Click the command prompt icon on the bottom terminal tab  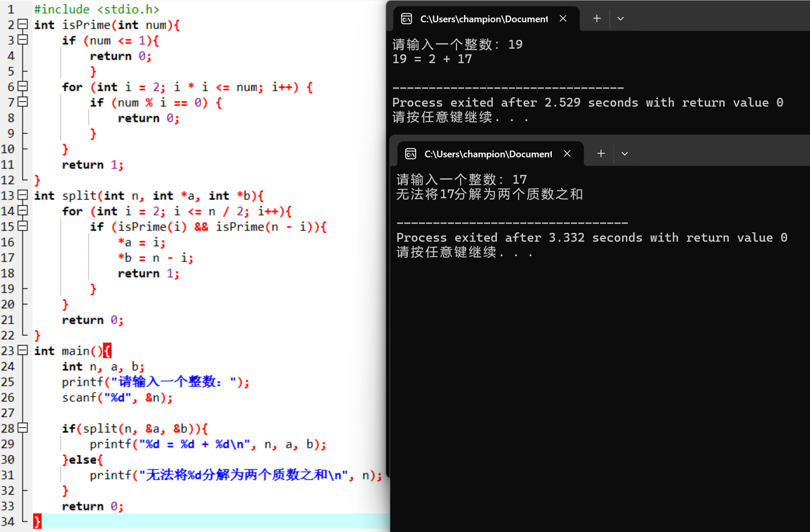pos(410,154)
